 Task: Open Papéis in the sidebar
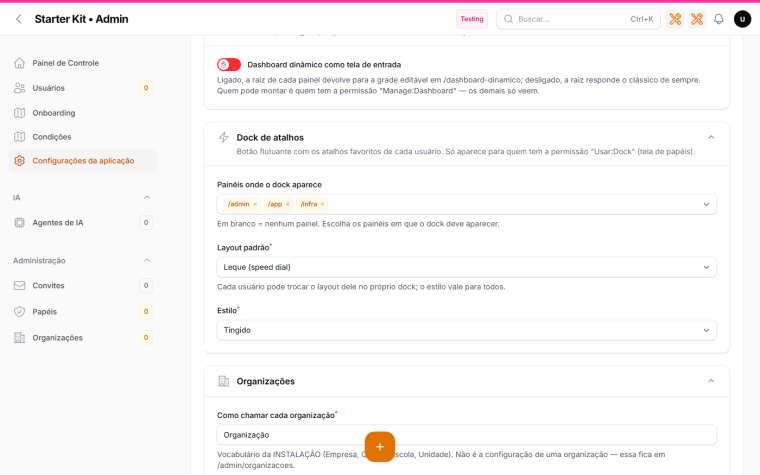click(x=82, y=312)
